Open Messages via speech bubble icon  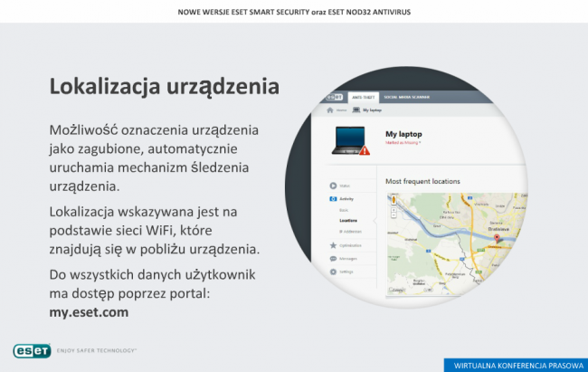(x=333, y=259)
